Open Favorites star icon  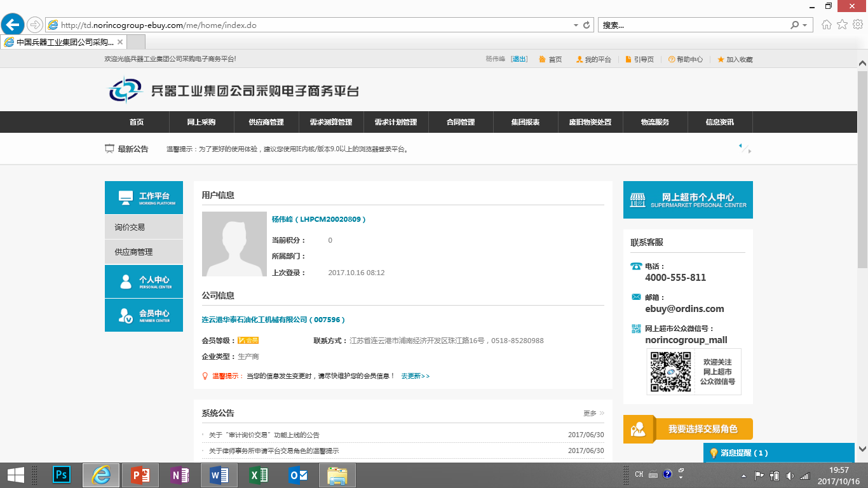click(x=842, y=25)
